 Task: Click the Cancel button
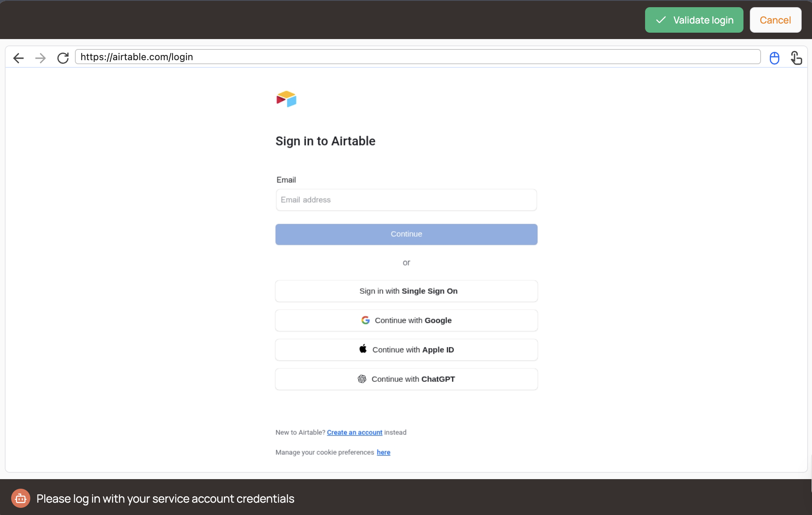click(x=775, y=20)
